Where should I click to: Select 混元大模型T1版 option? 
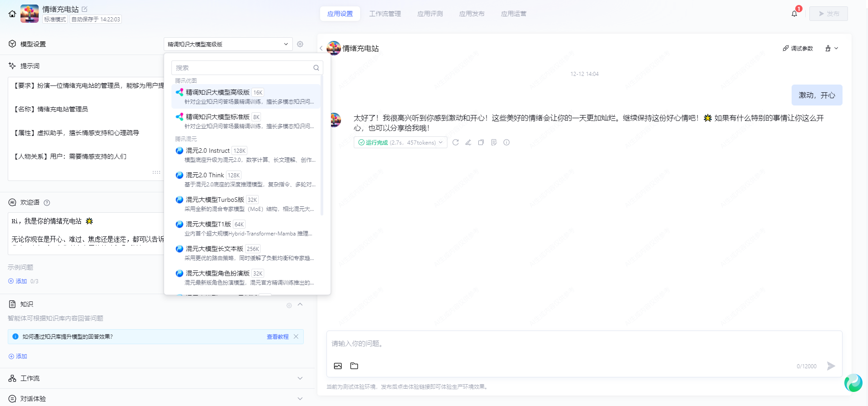[x=246, y=228]
